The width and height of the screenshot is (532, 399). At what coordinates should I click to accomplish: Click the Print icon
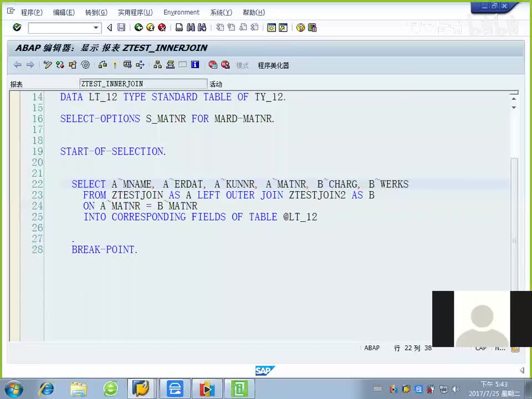pos(179,27)
